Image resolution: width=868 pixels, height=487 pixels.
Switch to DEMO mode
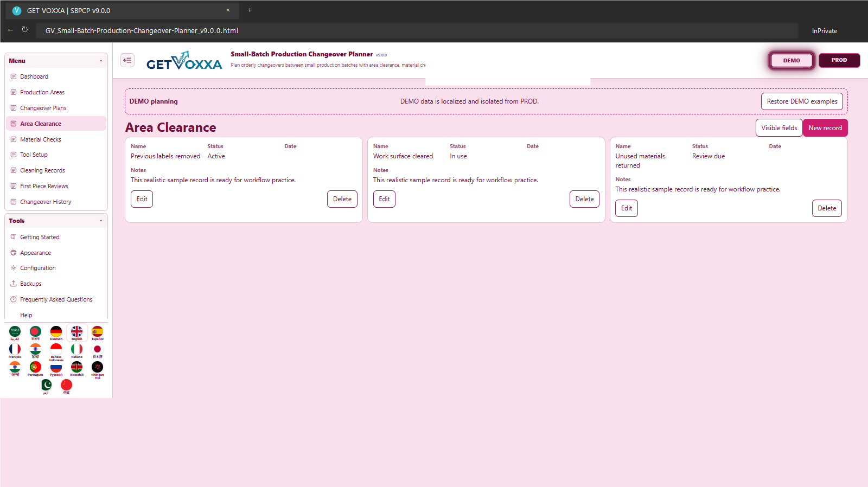(792, 60)
